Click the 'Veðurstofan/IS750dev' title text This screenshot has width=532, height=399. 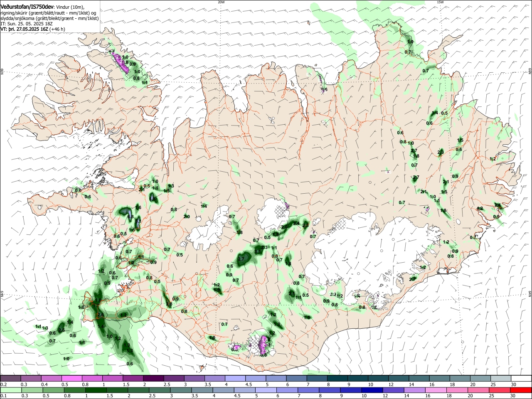27,7
